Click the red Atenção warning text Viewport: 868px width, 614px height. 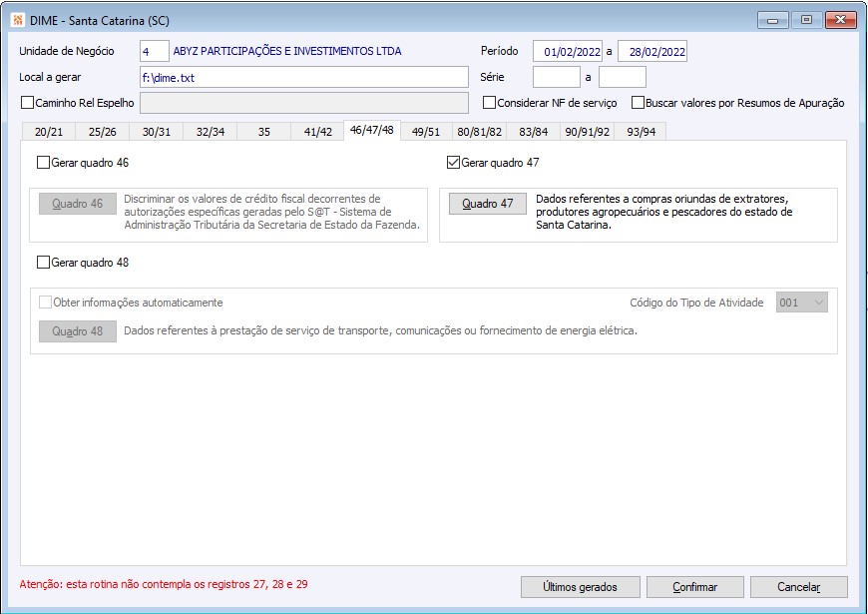(x=164, y=584)
